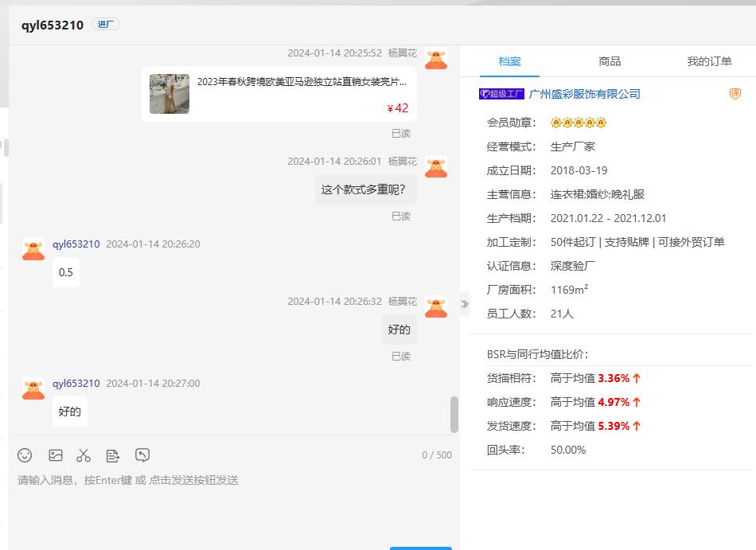The image size is (756, 550).
Task: Click the chat history vertical scrollbar
Action: [x=454, y=414]
